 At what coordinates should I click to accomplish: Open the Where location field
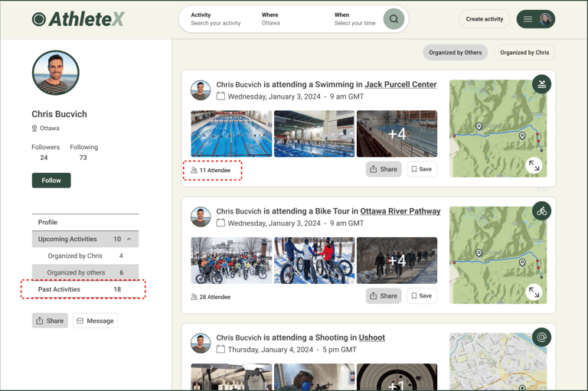[271, 18]
